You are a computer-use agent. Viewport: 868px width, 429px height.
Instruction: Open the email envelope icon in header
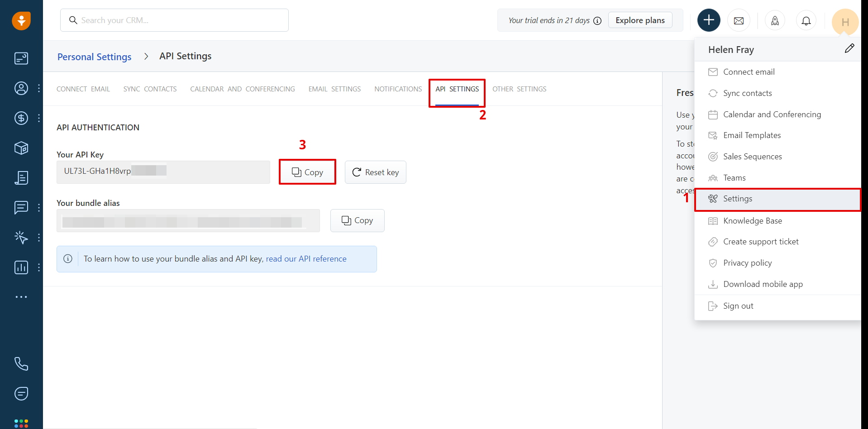pyautogui.click(x=739, y=21)
